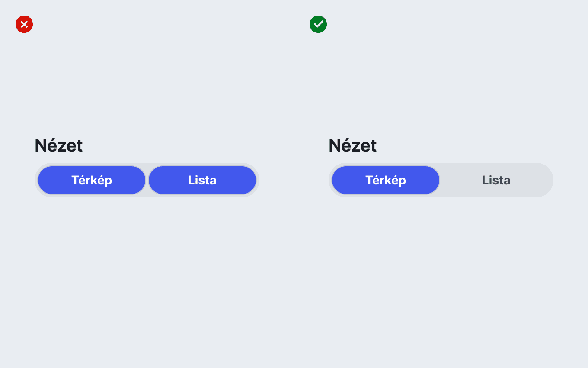Viewport: 588px width, 368px height.
Task: Activate the Térkép pill in the correct example
Action: coord(386,180)
